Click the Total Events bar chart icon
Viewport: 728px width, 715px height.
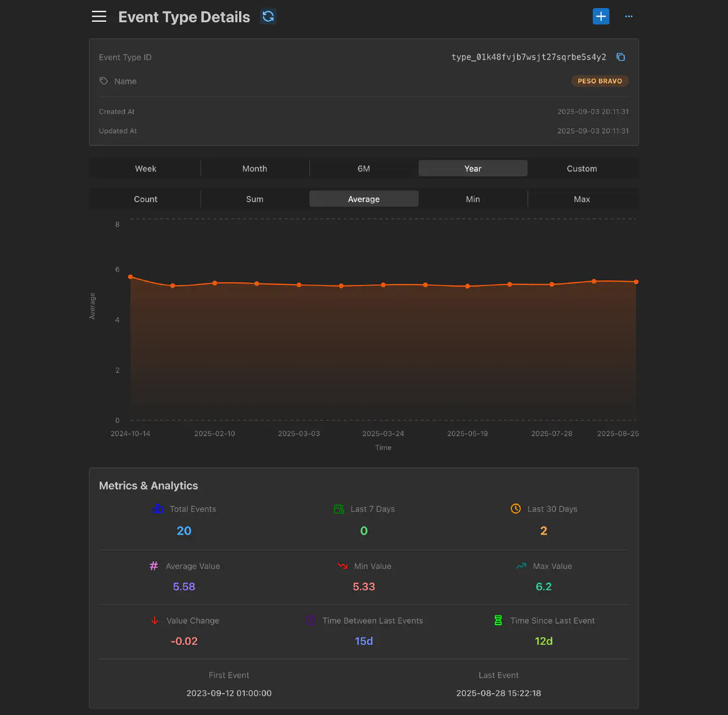pos(158,509)
